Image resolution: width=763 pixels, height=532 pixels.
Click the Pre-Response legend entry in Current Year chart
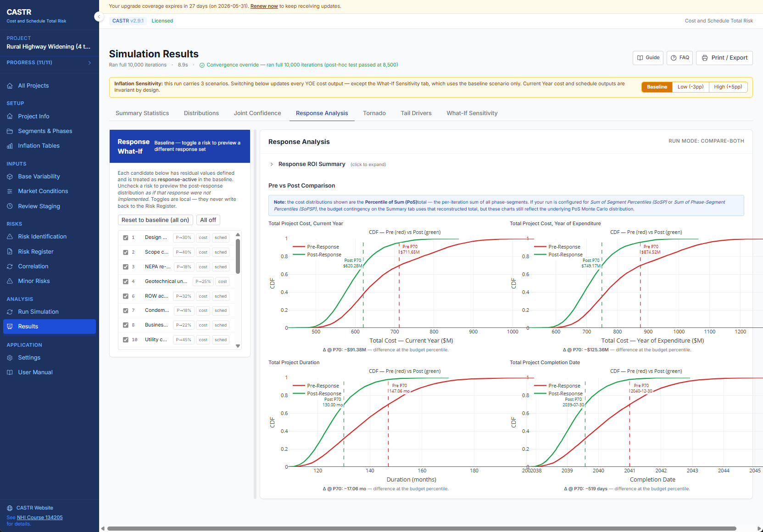[317, 247]
